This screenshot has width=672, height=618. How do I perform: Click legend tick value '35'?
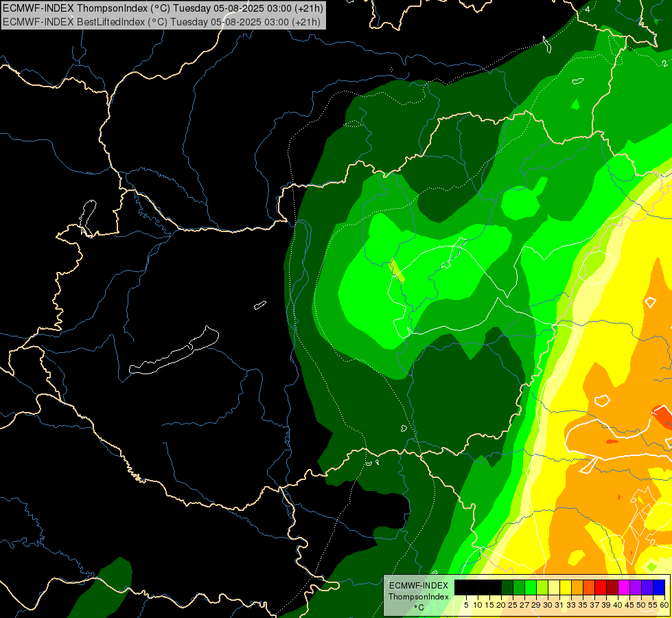583,605
